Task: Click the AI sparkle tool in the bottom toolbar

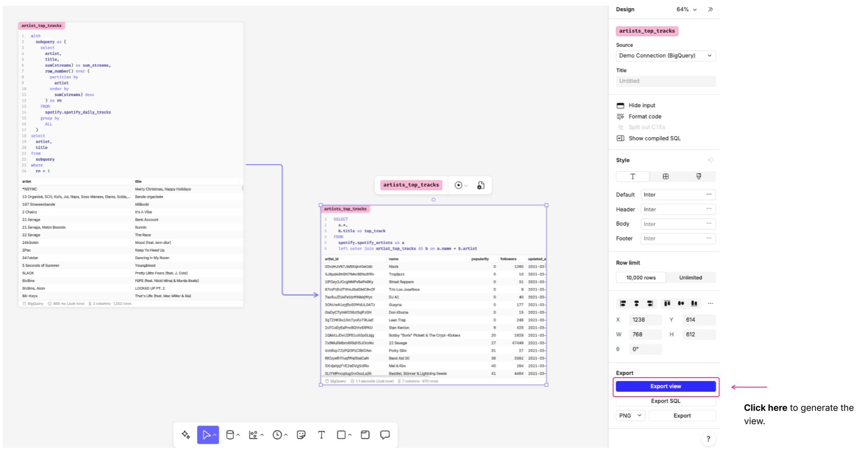Action: [x=186, y=434]
